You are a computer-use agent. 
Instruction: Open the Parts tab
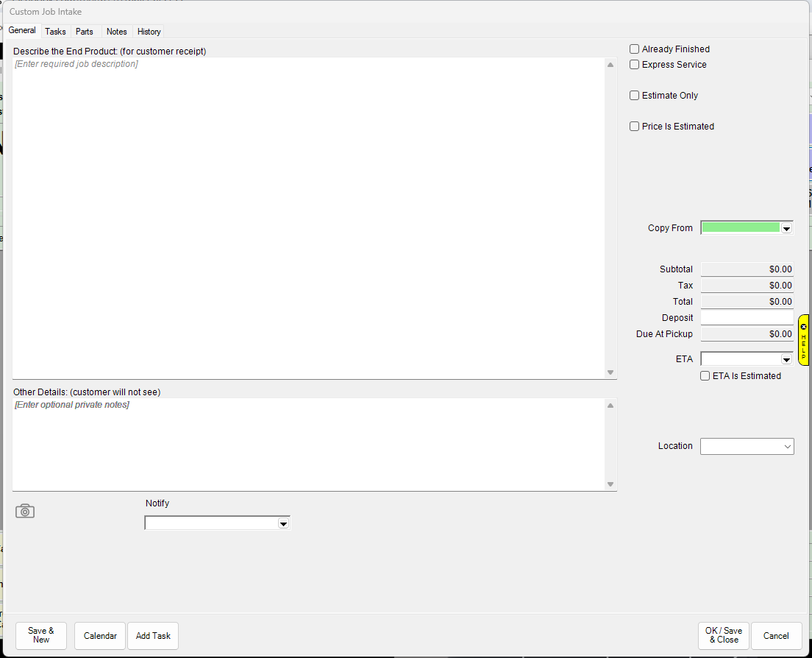85,32
